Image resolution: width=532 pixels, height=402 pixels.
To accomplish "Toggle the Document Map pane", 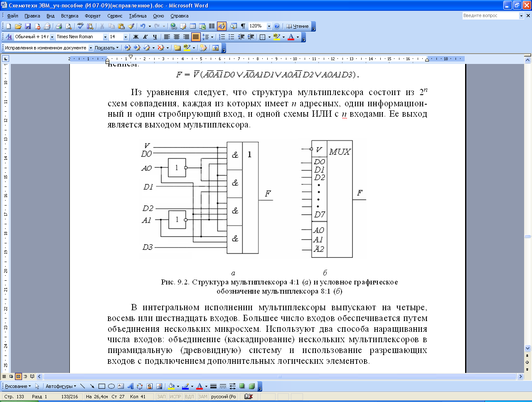I will [x=234, y=26].
